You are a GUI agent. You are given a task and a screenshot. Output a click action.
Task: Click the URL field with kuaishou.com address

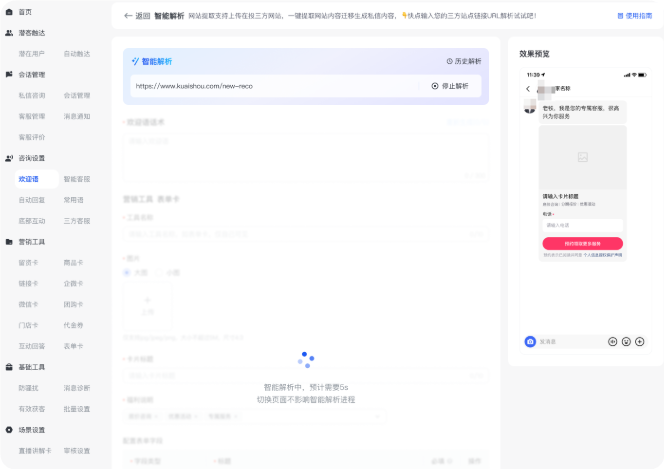click(x=274, y=86)
